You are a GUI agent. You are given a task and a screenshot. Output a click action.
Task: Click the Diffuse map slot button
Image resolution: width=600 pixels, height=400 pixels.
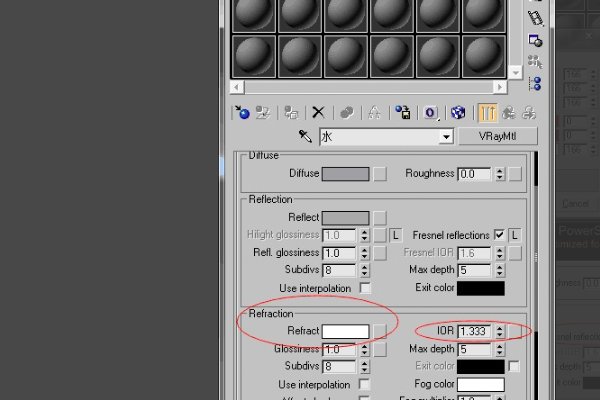point(380,174)
